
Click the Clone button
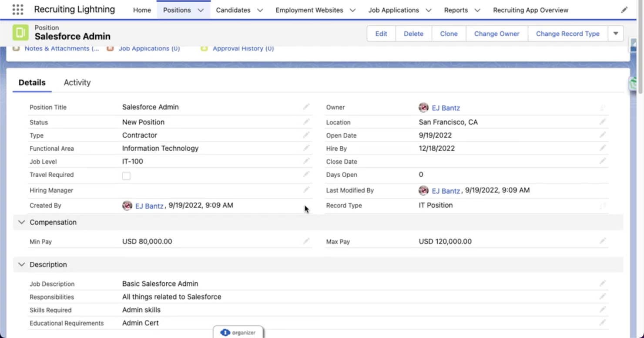click(x=449, y=34)
